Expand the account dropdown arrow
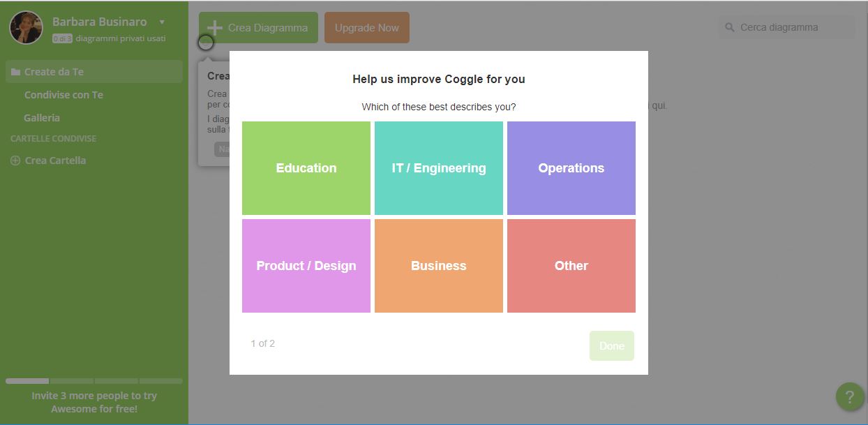Viewport: 868px width, 425px height. [x=162, y=22]
